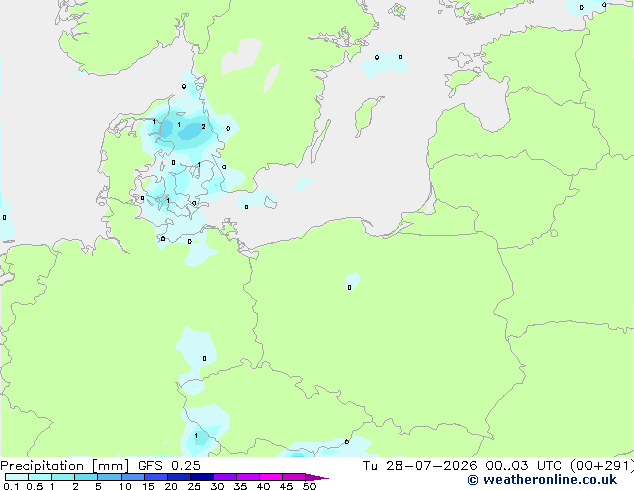Click the '2' precipitation value on the map
Viewport: 634px width, 490px height.
click(x=203, y=127)
